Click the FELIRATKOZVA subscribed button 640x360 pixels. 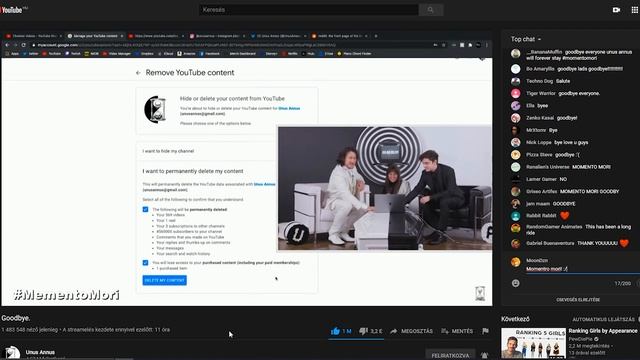(x=450, y=356)
